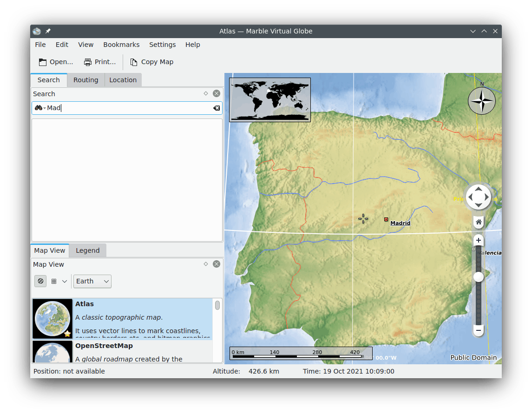This screenshot has height=414, width=532.
Task: Click the Altitude 426.6 km status
Action: point(246,371)
